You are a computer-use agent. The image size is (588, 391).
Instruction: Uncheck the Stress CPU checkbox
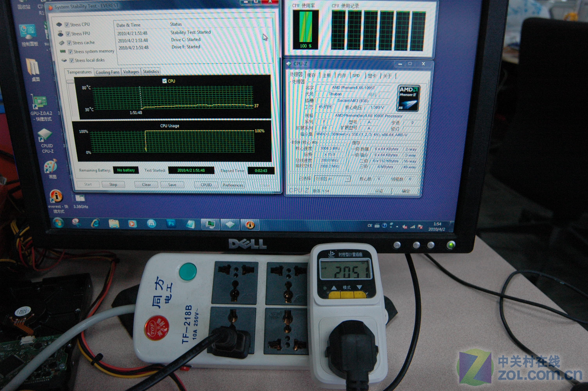(x=67, y=25)
